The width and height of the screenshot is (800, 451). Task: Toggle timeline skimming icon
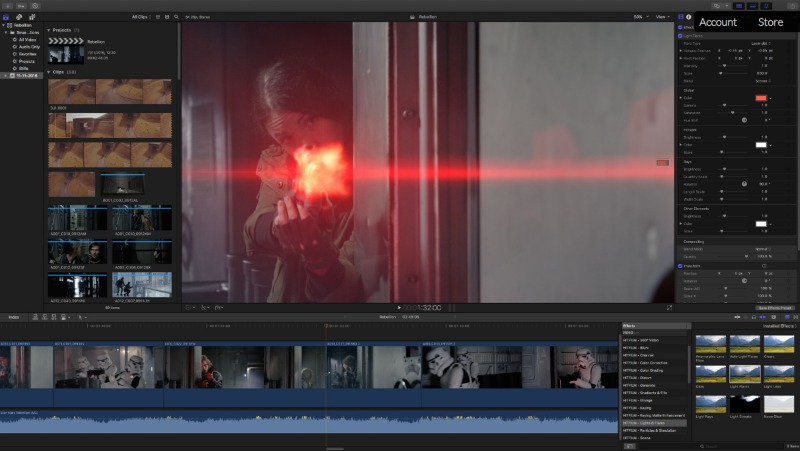pos(737,317)
